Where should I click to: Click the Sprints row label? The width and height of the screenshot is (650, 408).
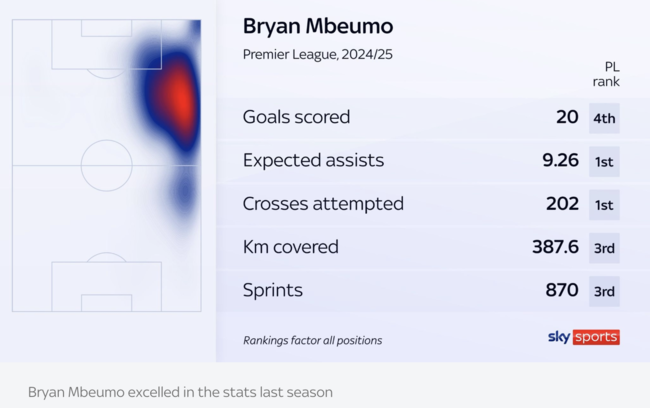pos(273,290)
